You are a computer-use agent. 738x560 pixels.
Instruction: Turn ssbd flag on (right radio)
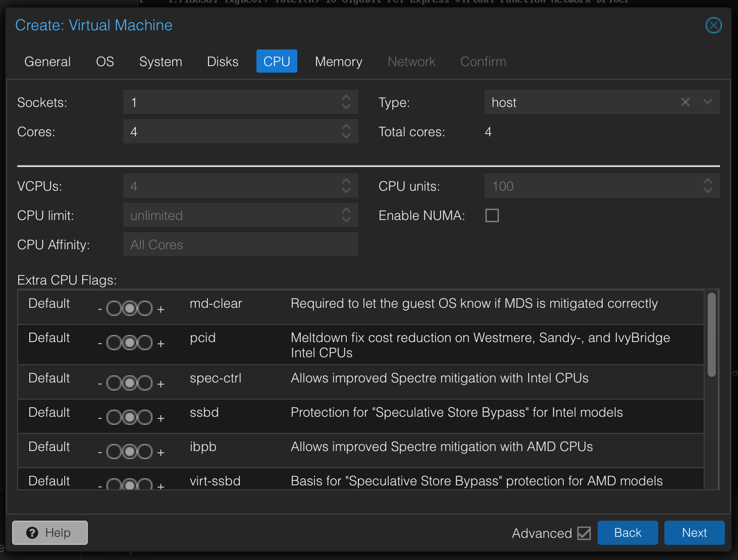pos(145,417)
